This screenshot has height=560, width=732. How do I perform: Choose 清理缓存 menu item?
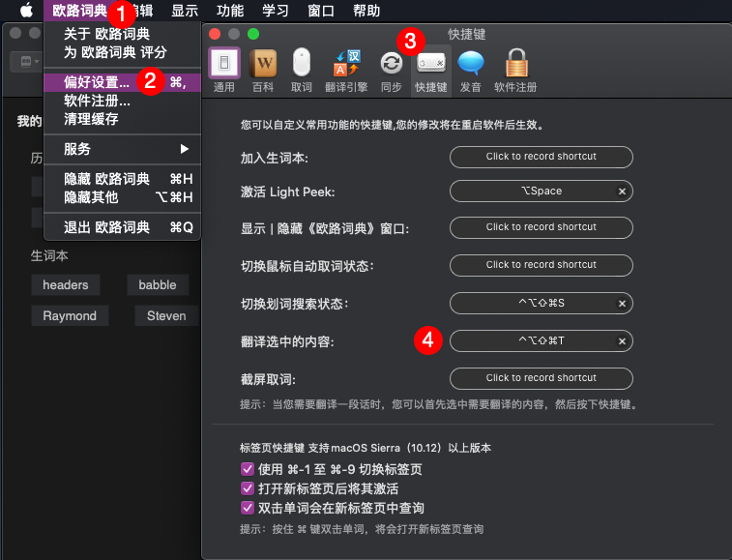pyautogui.click(x=122, y=119)
